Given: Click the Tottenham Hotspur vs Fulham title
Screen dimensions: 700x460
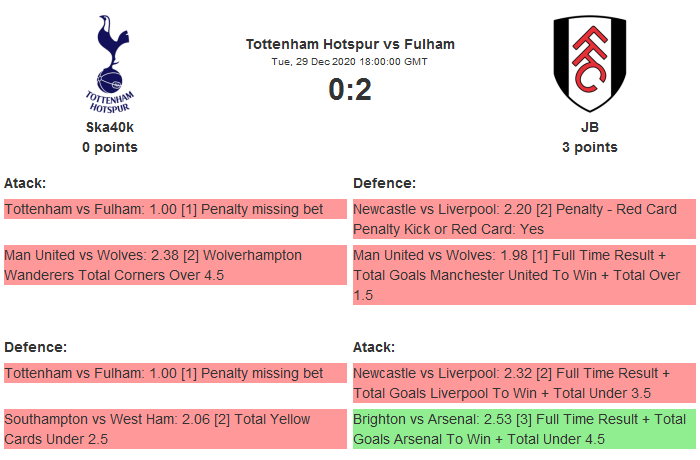Looking at the screenshot, I should pos(350,44).
